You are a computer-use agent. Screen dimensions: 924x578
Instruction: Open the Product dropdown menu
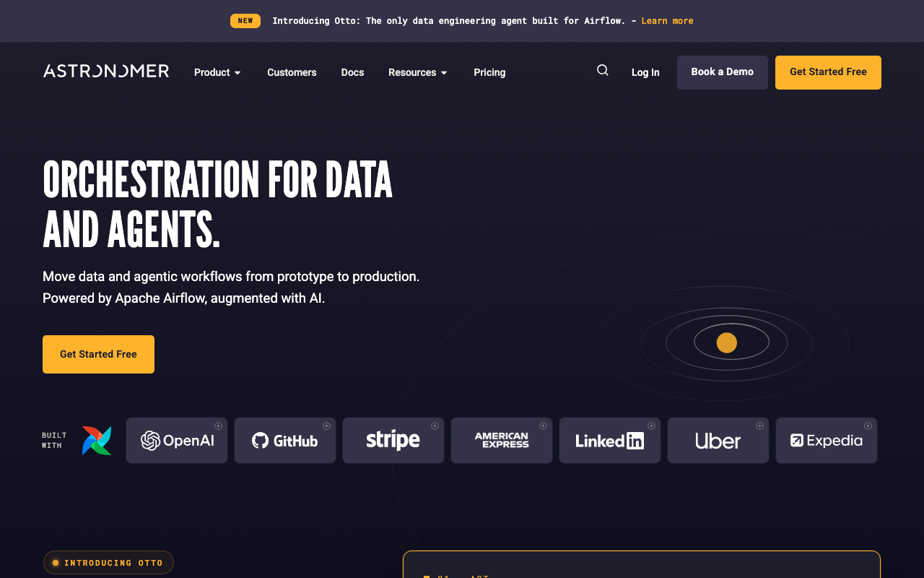pos(217,72)
